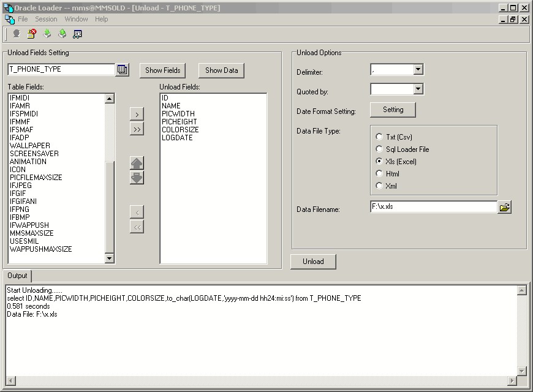Click the Table Fields list scroll-up arrow
Viewport: 533px width, 392px height.
[110, 99]
